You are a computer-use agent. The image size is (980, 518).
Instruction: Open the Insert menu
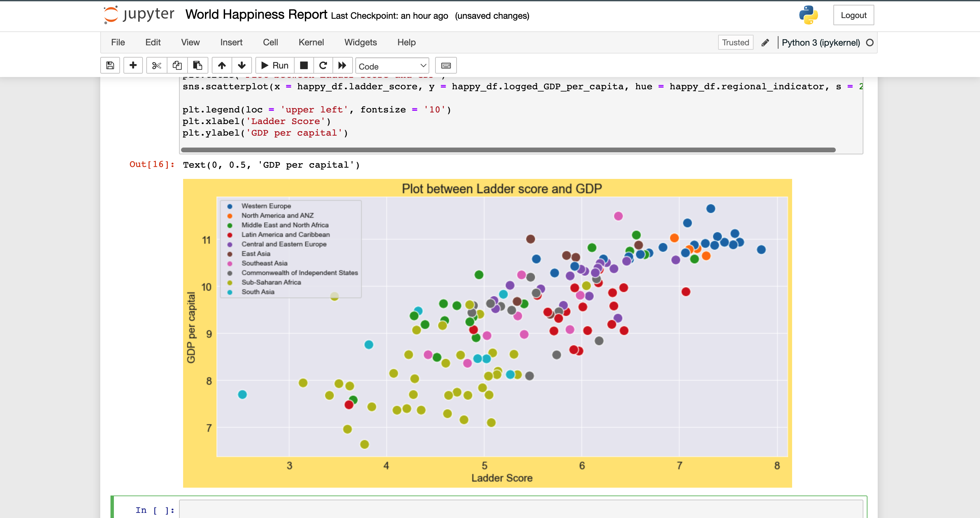231,42
